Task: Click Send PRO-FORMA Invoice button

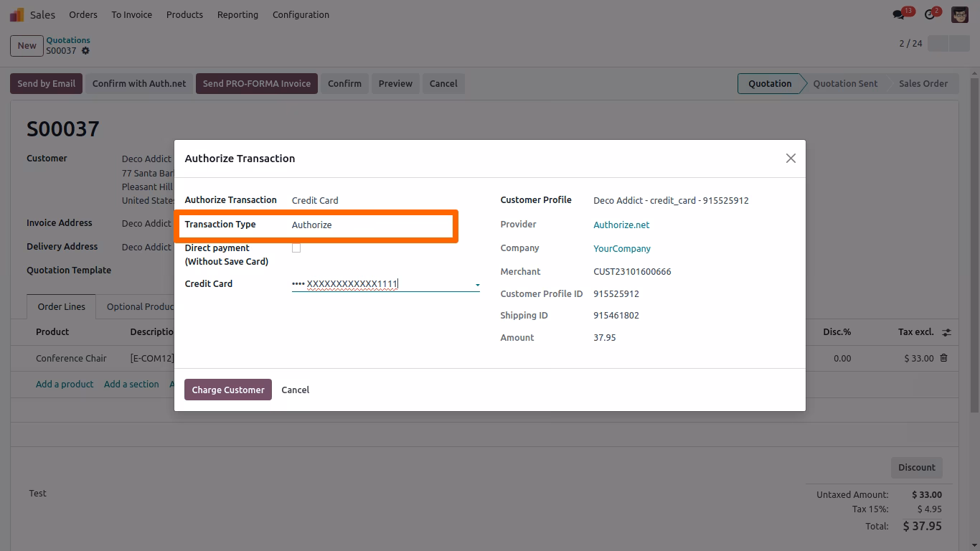Action: tap(257, 83)
